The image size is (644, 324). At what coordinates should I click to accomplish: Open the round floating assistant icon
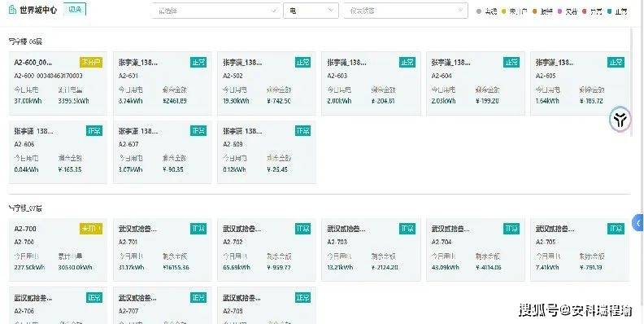[x=620, y=120]
